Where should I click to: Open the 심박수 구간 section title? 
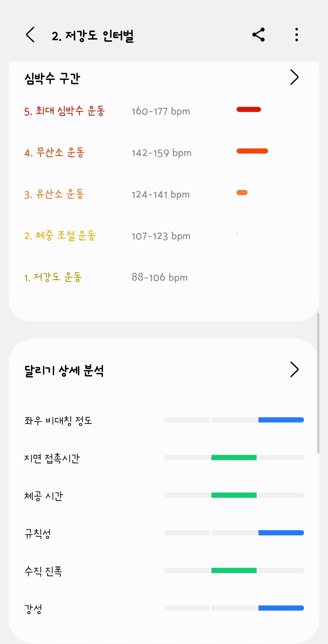tap(52, 78)
